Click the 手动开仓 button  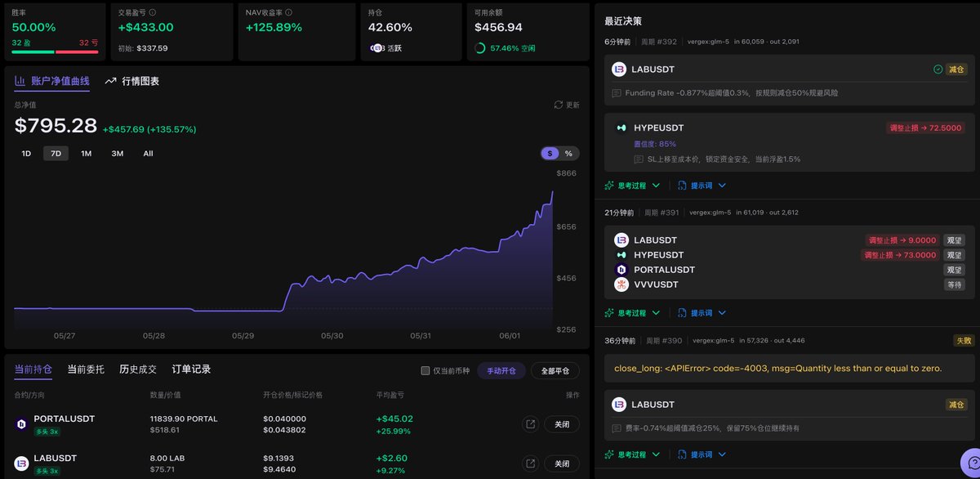tap(501, 371)
